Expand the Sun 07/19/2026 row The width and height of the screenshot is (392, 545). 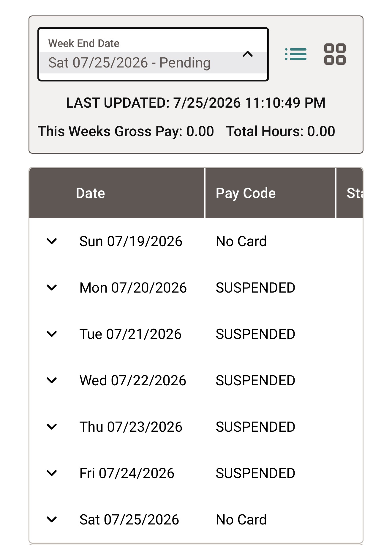pos(52,241)
